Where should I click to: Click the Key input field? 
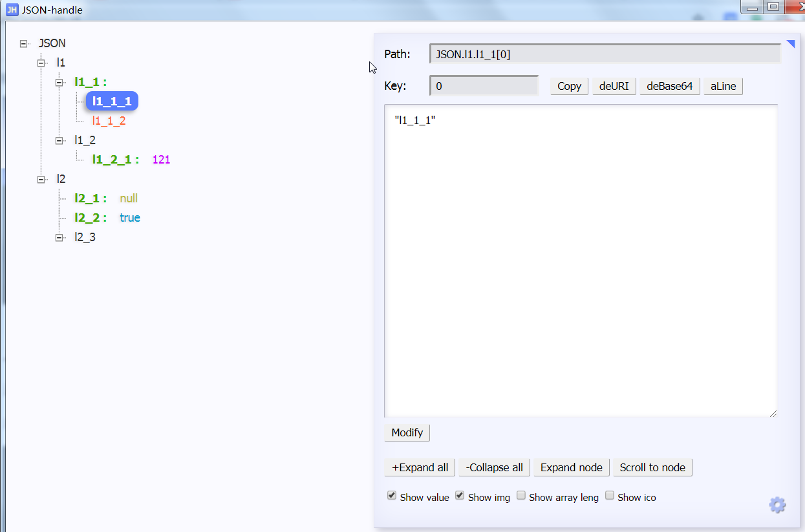484,85
